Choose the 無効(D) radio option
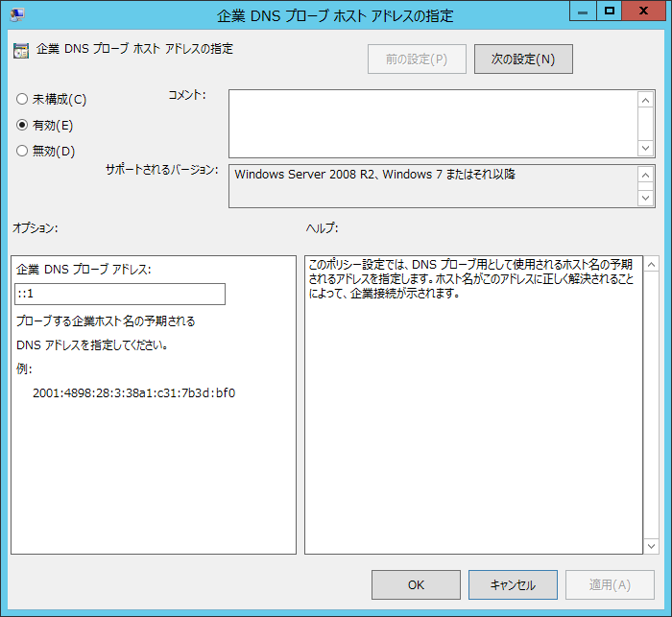The width and height of the screenshot is (672, 617). (x=22, y=151)
